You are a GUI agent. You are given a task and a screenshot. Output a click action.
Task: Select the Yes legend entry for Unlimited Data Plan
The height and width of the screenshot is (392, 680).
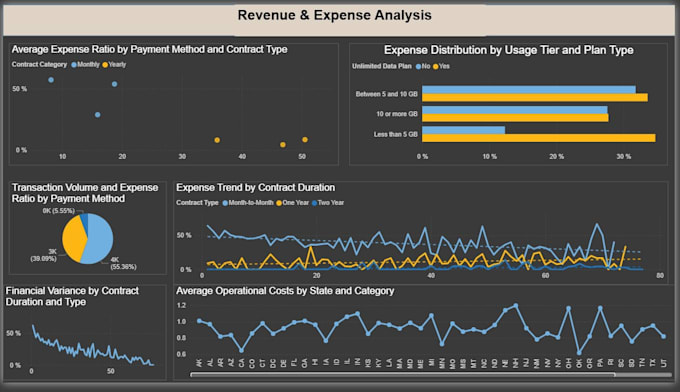441,66
